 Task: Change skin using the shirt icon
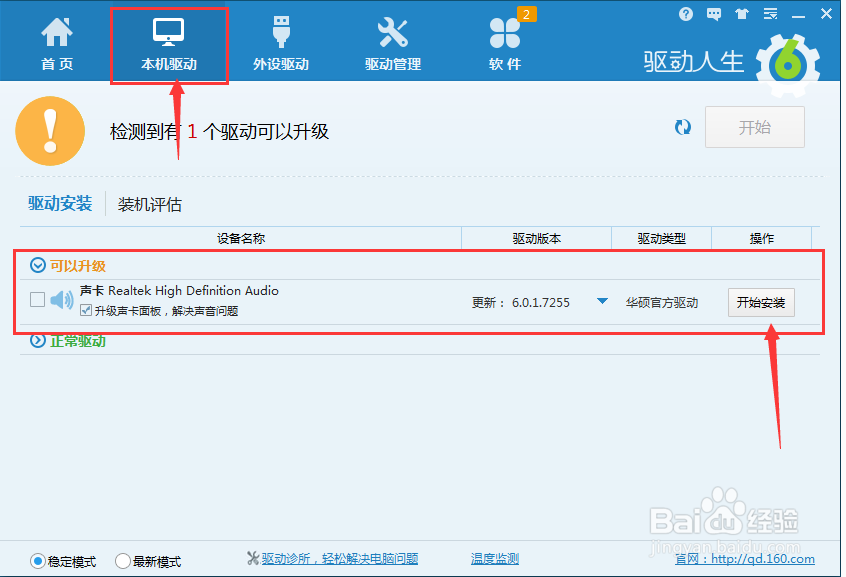pos(740,13)
